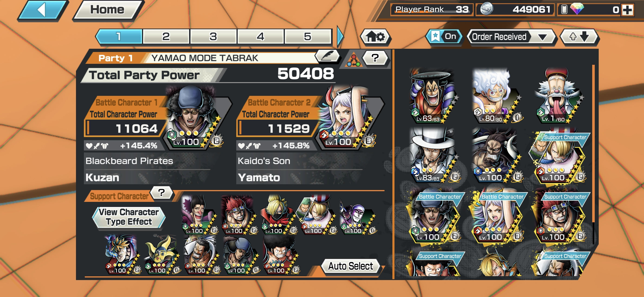The height and width of the screenshot is (297, 644).
Task: Expand the Order Received sort dropdown
Action: [x=510, y=37]
